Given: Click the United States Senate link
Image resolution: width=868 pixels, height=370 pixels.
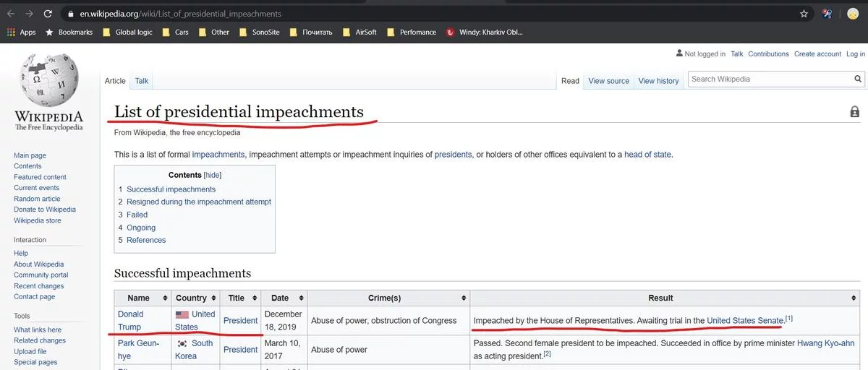Looking at the screenshot, I should [745, 320].
